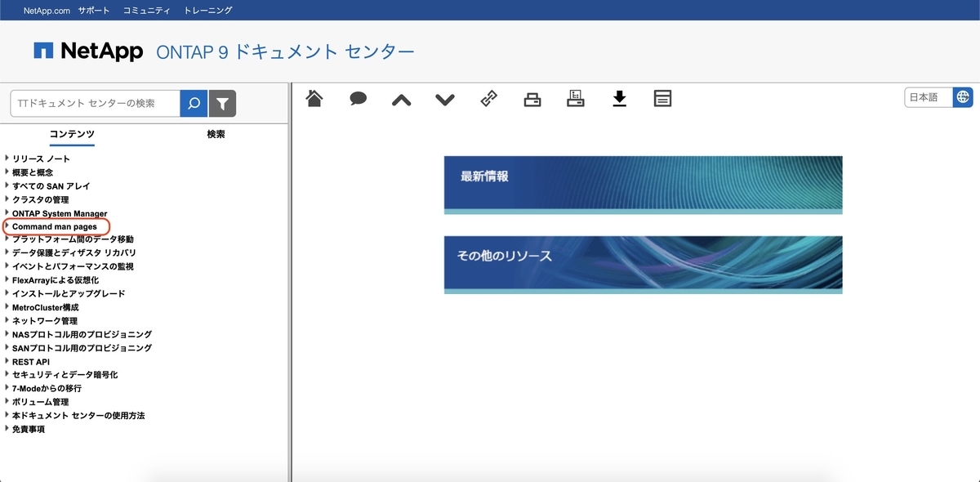Go to previous topic with the up chevron
This screenshot has width=980, height=482.
[x=401, y=100]
